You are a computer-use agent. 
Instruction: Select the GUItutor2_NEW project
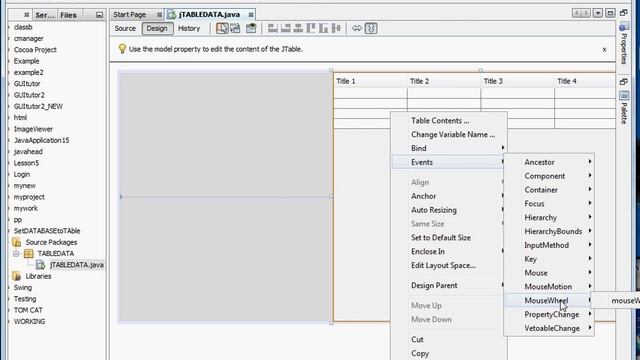(38, 106)
